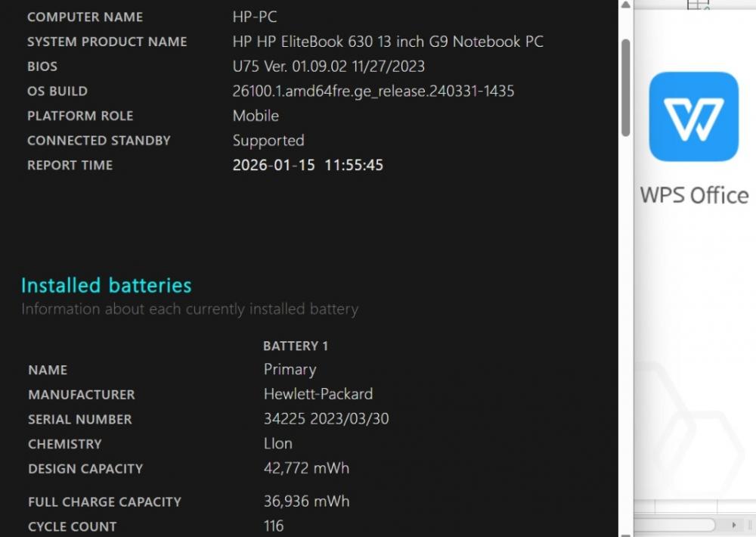This screenshot has width=756, height=537.
Task: Click the FULL CHARGE CAPACITY row label
Action: (x=104, y=501)
